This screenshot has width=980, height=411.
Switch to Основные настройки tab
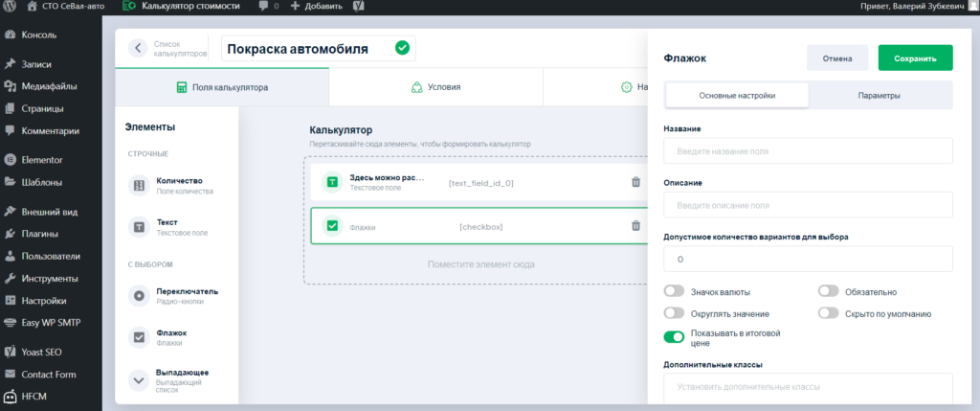tap(737, 96)
